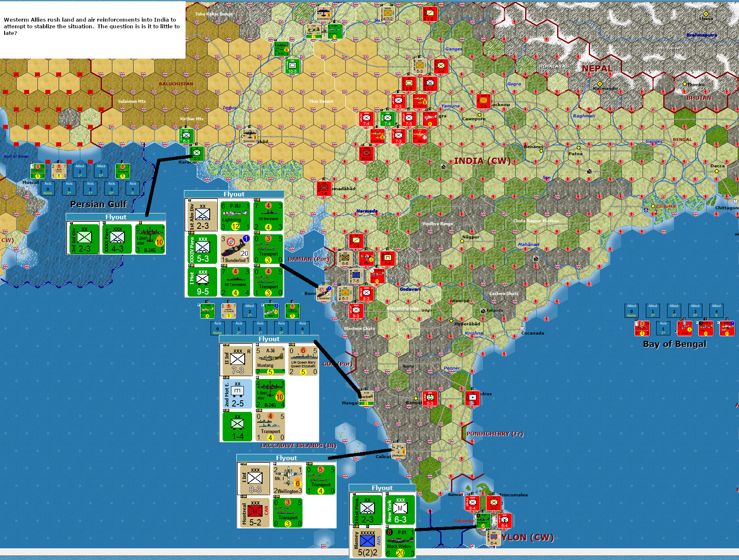Select the Cocanada port label
This screenshot has height=560, width=739.
click(533, 333)
